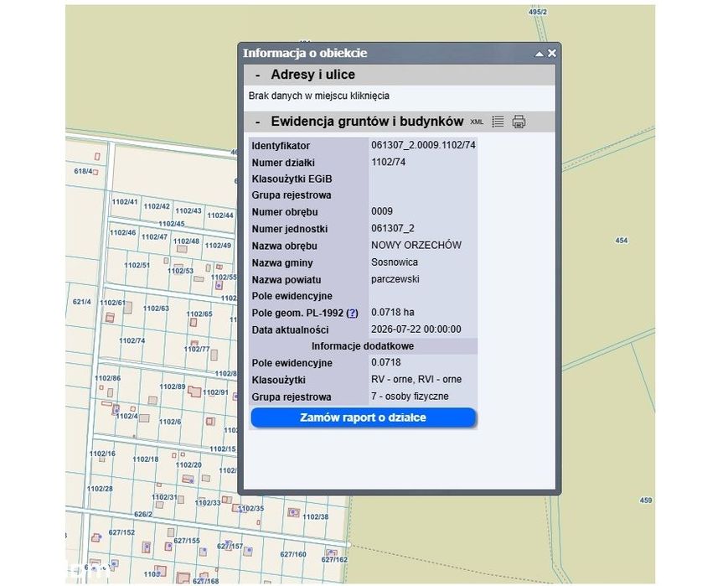Close the Informacja o obiekcie window
This screenshot has height=586, width=728.
pos(551,54)
